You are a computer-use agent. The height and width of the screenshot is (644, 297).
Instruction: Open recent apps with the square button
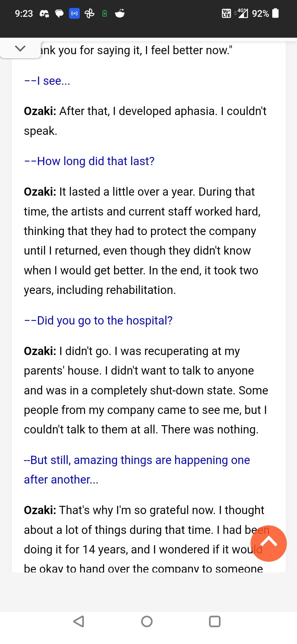(x=215, y=621)
